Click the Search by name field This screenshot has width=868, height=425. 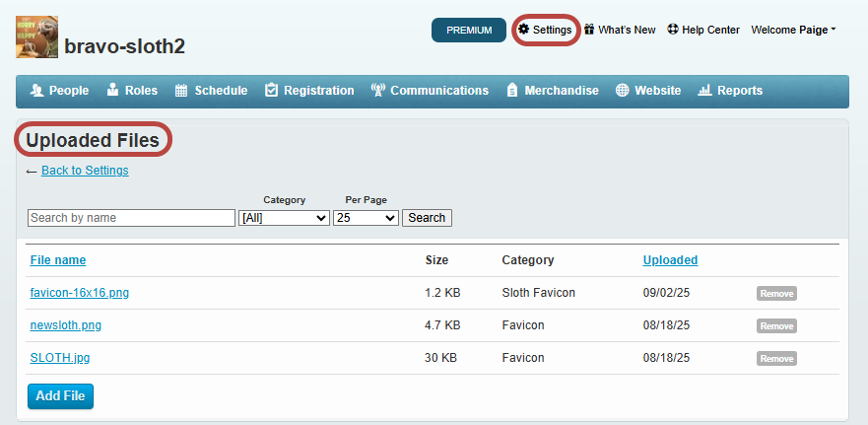coord(131,218)
